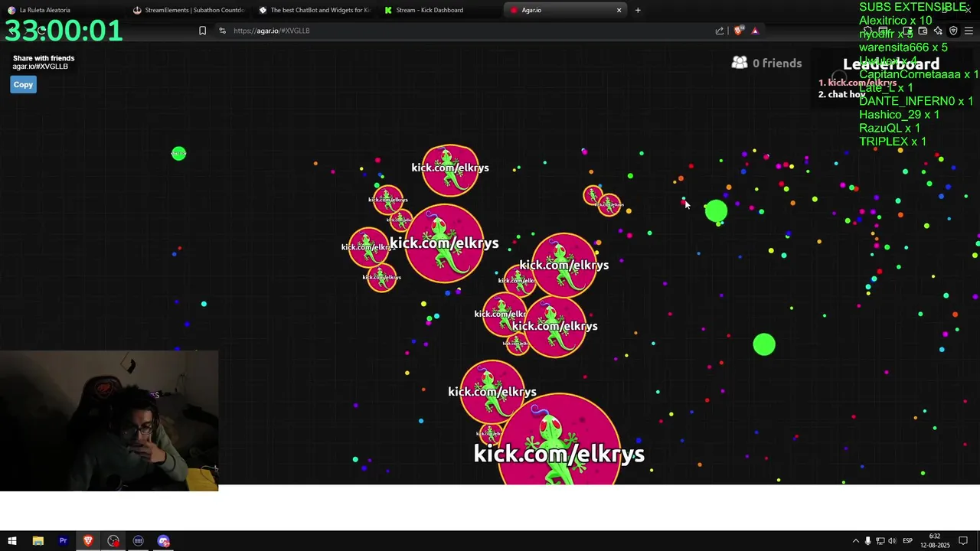Open the Windows Start menu
The image size is (980, 551).
pos(12,541)
